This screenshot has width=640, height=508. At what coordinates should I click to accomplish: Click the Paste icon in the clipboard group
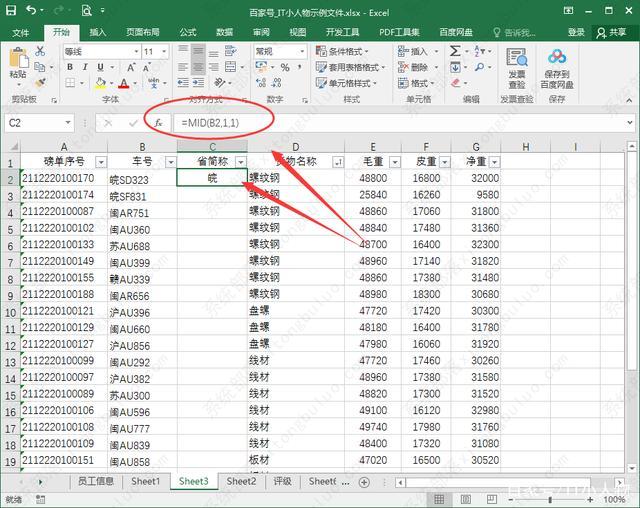17,62
